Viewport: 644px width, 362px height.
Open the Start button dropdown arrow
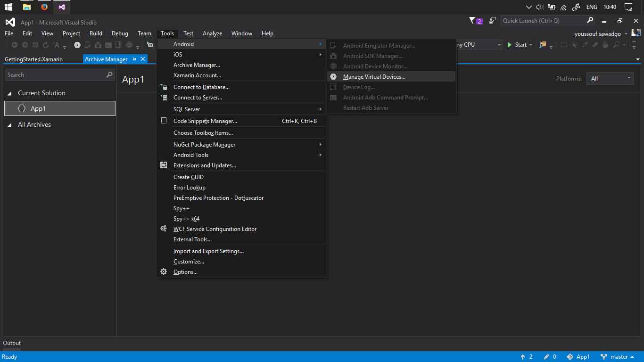coord(531,45)
